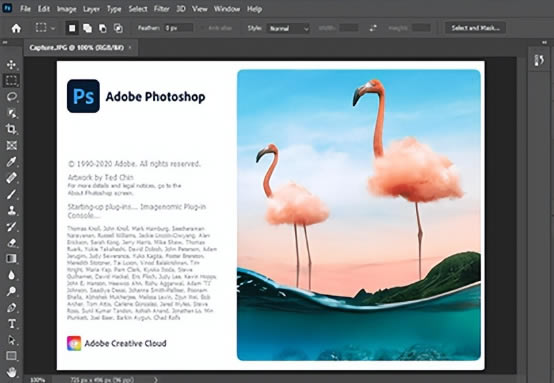Go to the Home screen icon
Screen dimensions: 554x383
pyautogui.click(x=16, y=28)
